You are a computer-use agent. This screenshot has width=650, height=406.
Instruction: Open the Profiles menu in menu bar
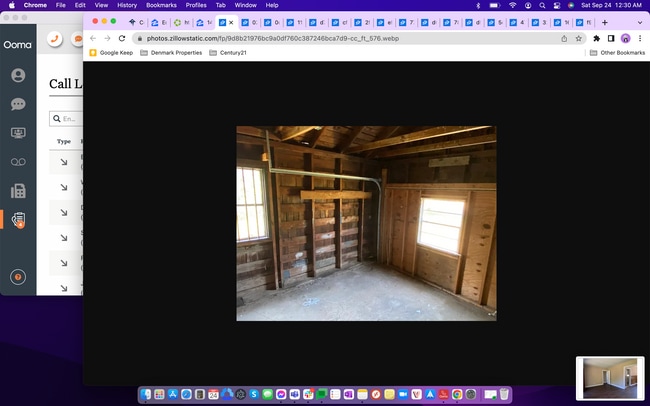pos(196,5)
